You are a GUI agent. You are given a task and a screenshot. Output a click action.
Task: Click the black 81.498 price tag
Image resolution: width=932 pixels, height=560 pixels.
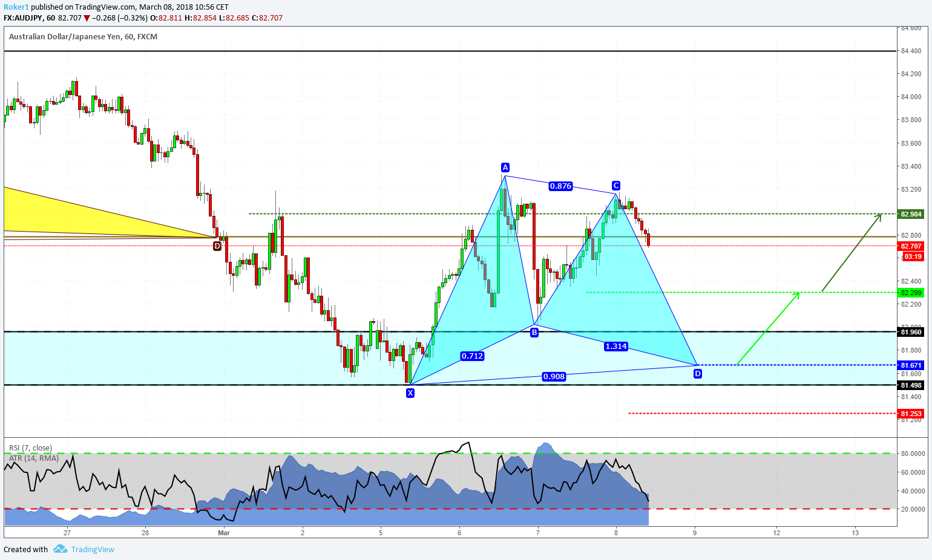click(911, 385)
